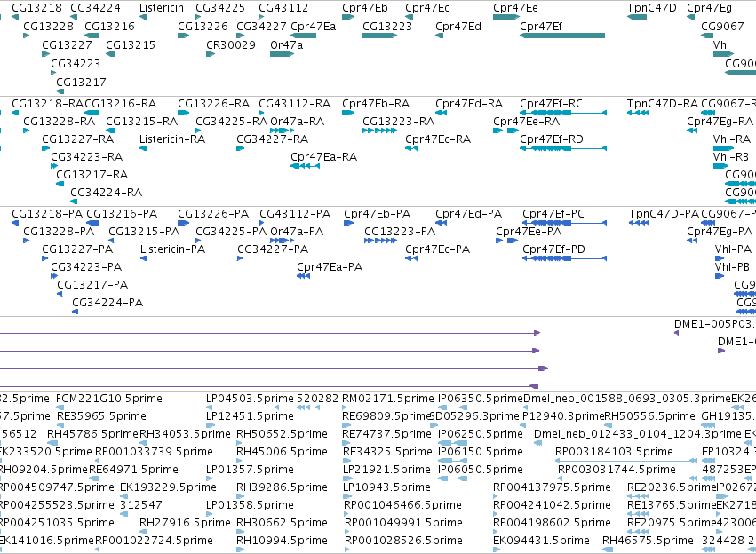Select the Listericin-RA transcript label
This screenshot has width=756, height=554.
[172, 139]
